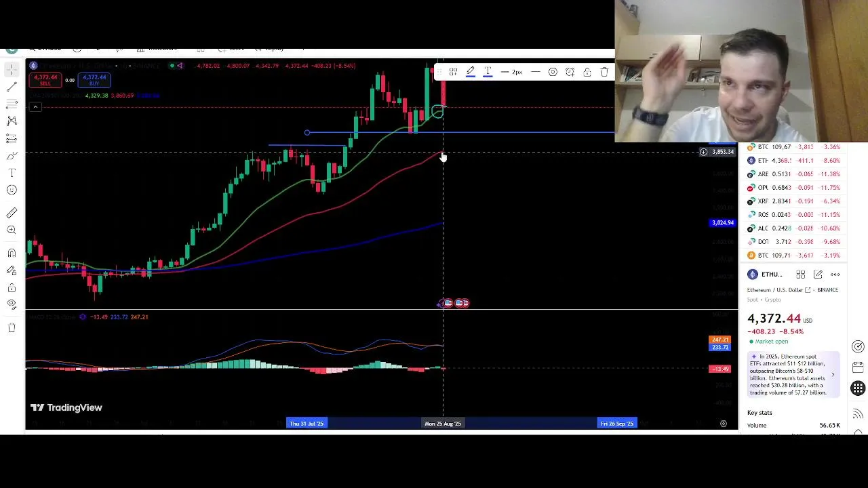Select the ETH row in the watchlist
This screenshot has height=488, width=868.
click(x=793, y=161)
